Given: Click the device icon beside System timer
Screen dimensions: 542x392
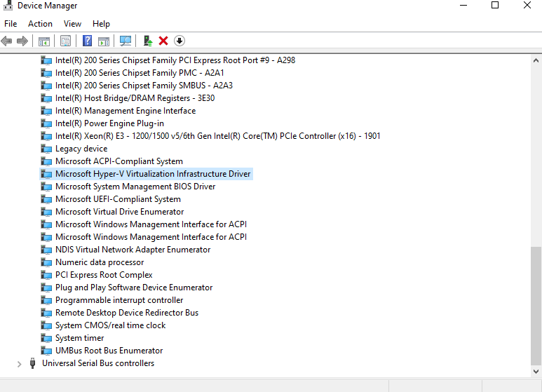Looking at the screenshot, I should tap(46, 338).
